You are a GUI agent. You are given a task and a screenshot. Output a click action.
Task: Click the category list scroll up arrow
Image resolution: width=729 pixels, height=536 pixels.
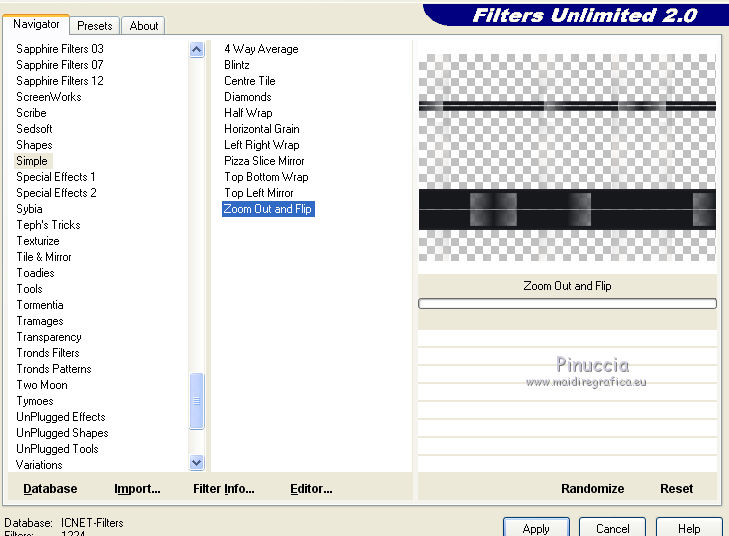point(197,49)
